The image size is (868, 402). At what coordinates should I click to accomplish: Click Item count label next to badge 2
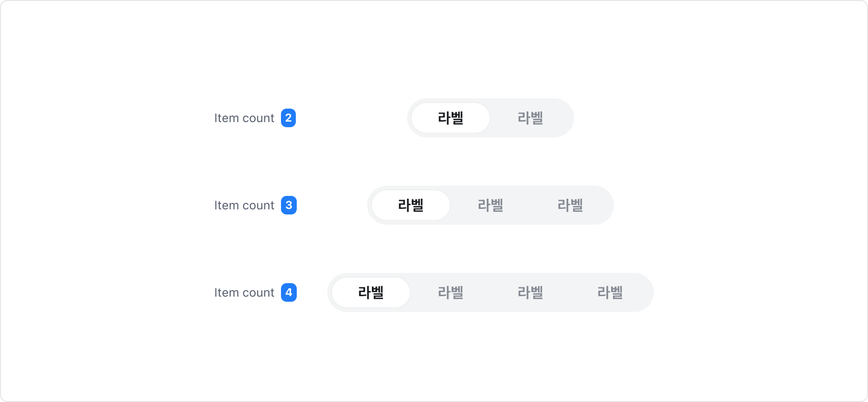tap(244, 118)
